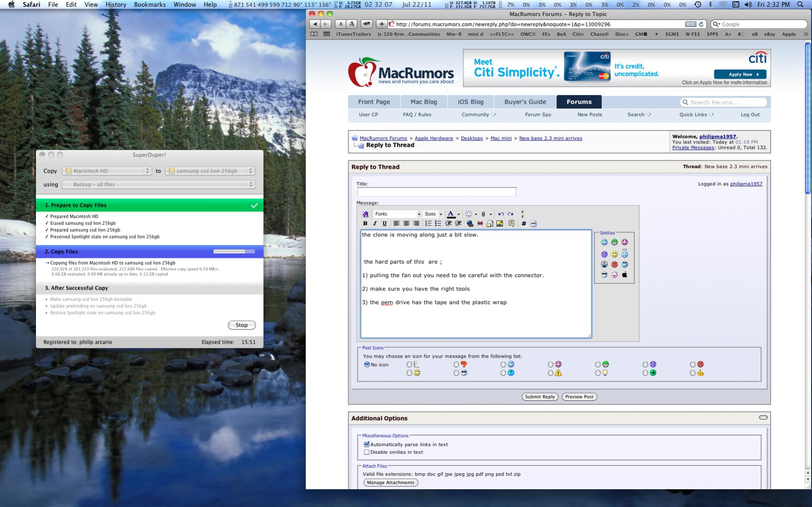Choose the No icon radio option

point(367,364)
